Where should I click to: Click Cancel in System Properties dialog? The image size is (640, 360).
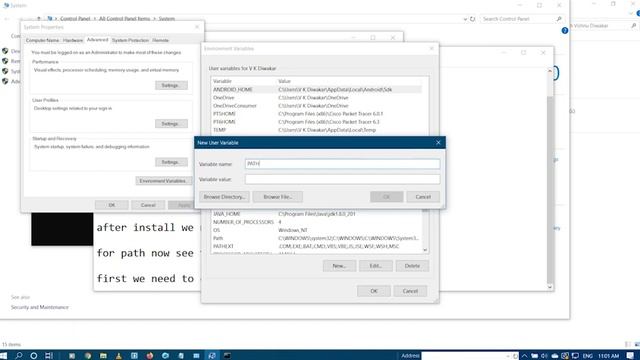tap(148, 205)
